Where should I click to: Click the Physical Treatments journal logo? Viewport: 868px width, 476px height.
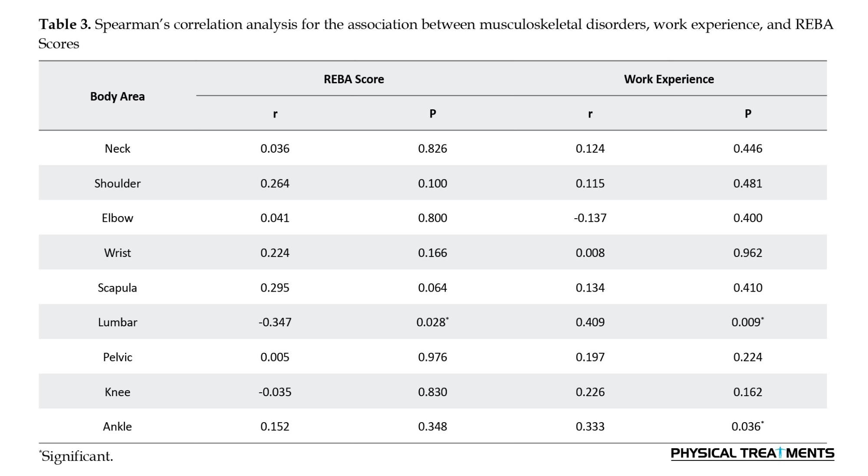point(752,453)
